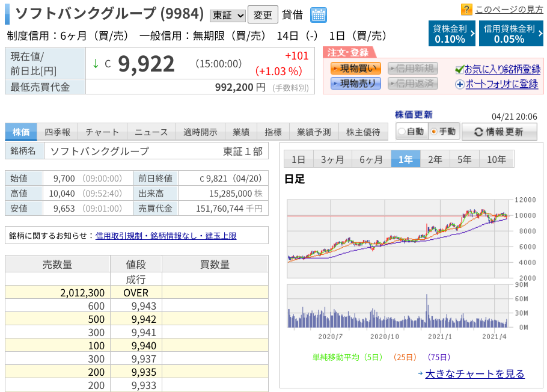
Task: Switch to チャート tab
Action: 103,132
